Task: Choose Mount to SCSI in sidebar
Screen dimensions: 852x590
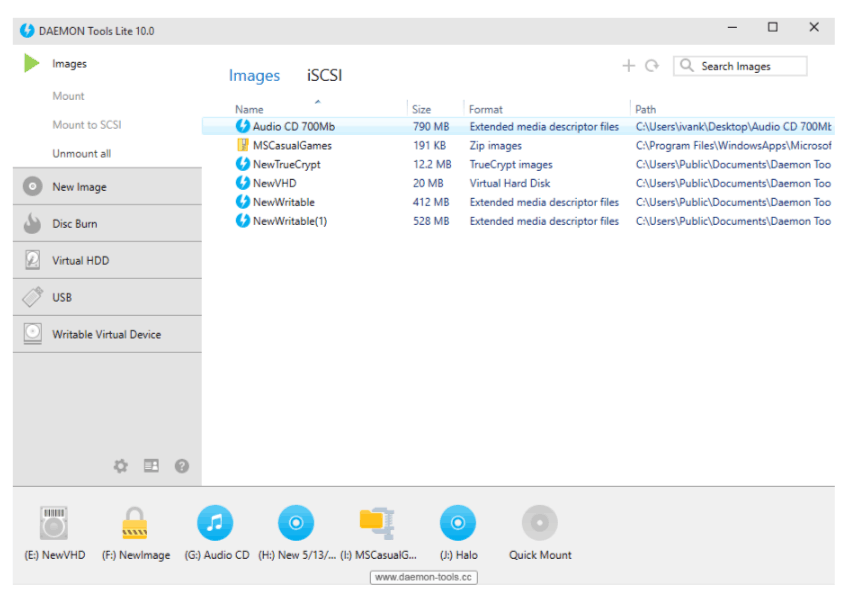Action: pyautogui.click(x=86, y=125)
